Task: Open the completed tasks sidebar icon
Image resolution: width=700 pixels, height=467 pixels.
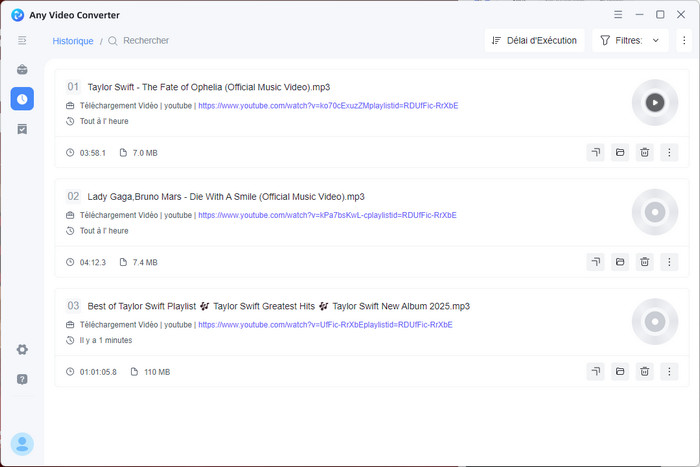Action: tap(22, 129)
